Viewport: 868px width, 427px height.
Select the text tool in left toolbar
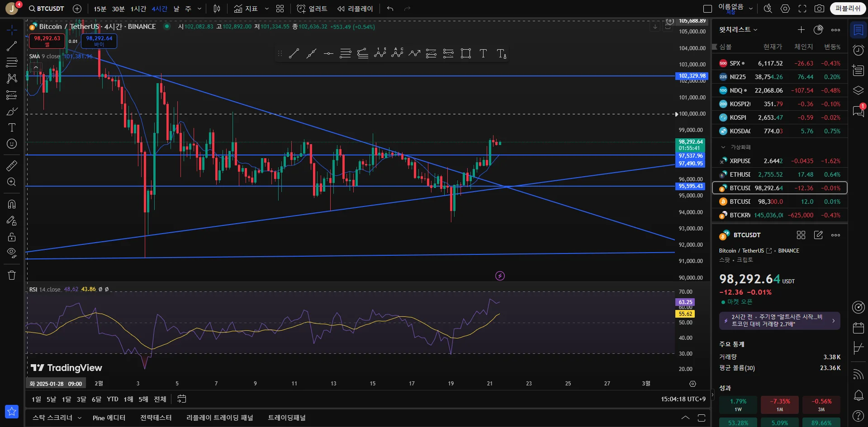click(x=12, y=127)
